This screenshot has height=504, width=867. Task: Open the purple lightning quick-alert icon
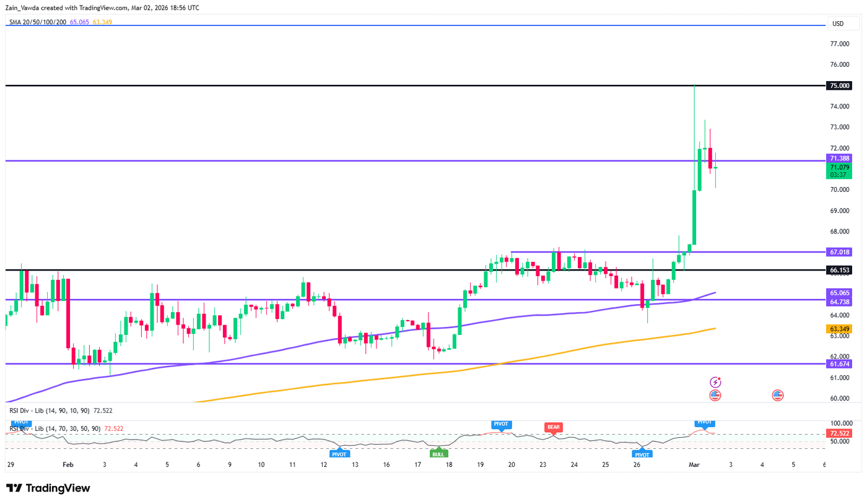(716, 381)
